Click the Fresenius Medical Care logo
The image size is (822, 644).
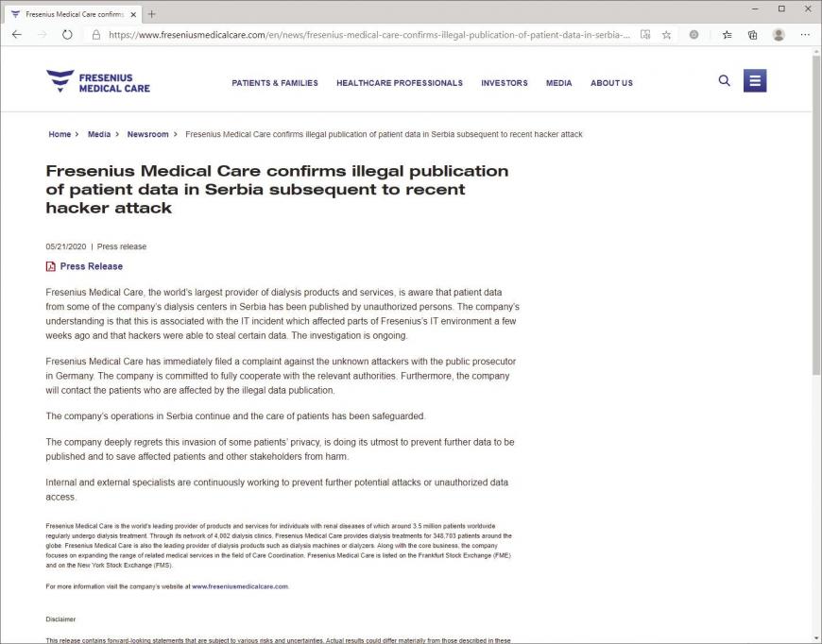98,82
